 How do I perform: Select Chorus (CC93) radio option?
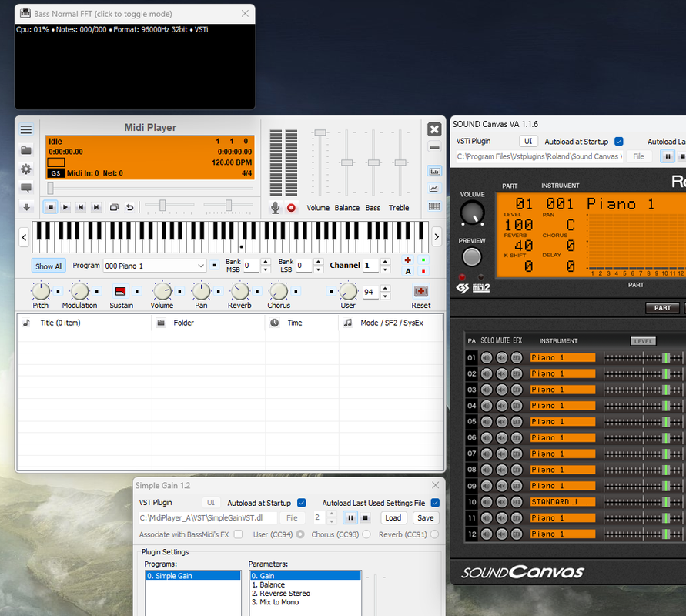[x=366, y=534]
